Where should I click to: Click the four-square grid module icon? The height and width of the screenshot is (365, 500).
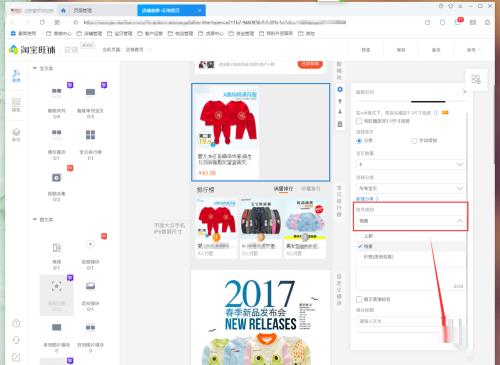(90, 135)
